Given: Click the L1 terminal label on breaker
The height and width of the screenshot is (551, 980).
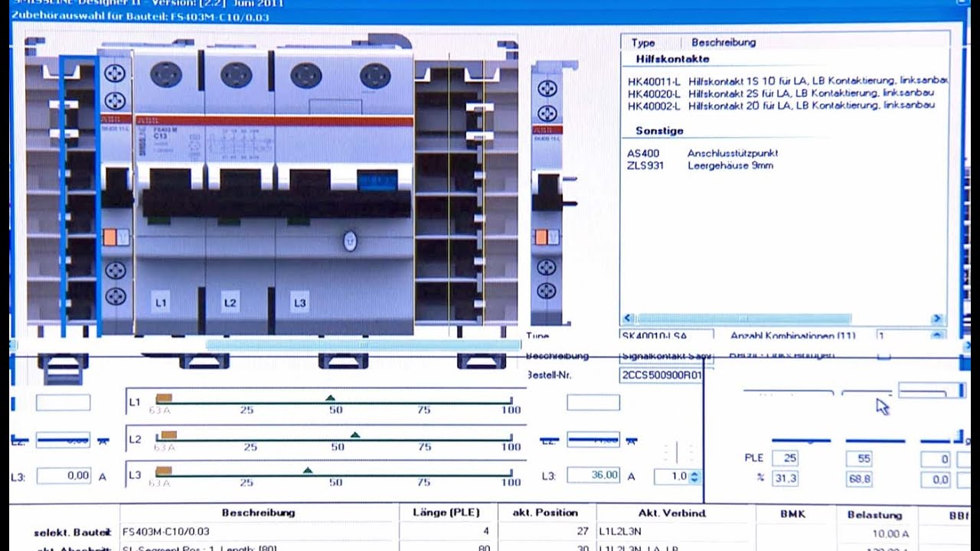Looking at the screenshot, I should 161,303.
